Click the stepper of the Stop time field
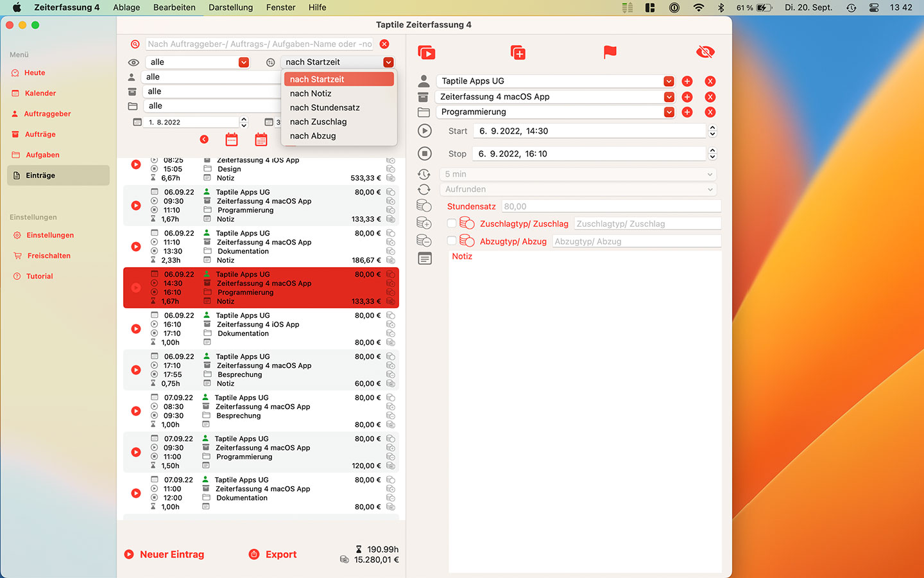Viewport: 924px width, 578px height. (x=712, y=153)
